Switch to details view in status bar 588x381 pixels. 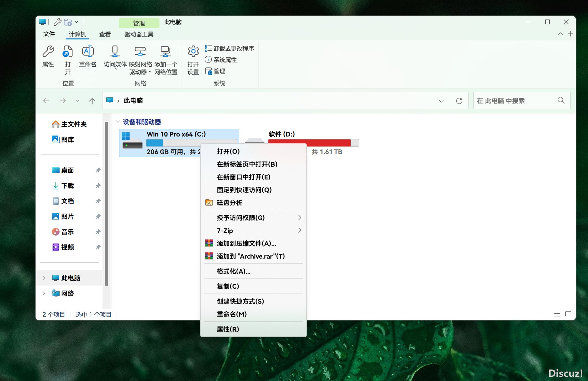pos(557,314)
